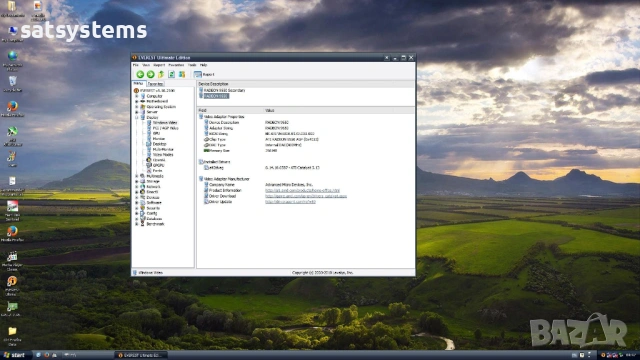
Task: Select the Server tree icon
Action: pyautogui.click(x=142, y=112)
